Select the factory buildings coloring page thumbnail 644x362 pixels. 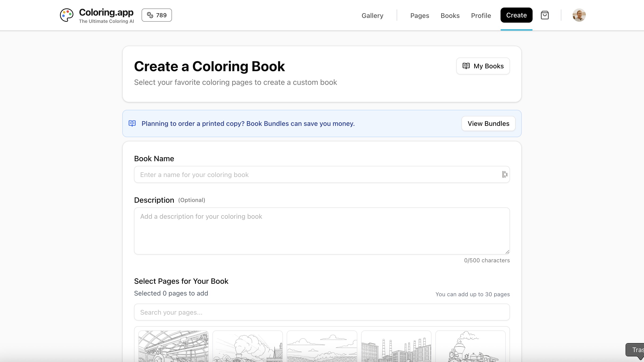click(x=396, y=346)
